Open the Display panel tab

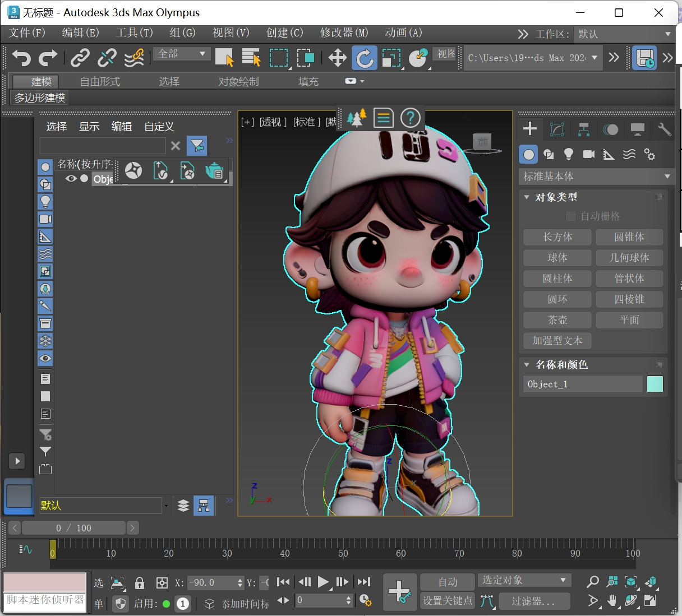[637, 129]
